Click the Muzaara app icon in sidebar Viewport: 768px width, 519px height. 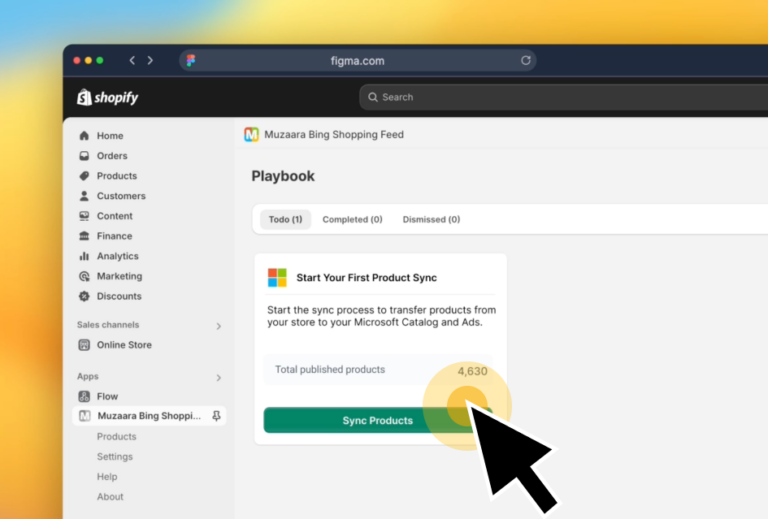coord(85,416)
